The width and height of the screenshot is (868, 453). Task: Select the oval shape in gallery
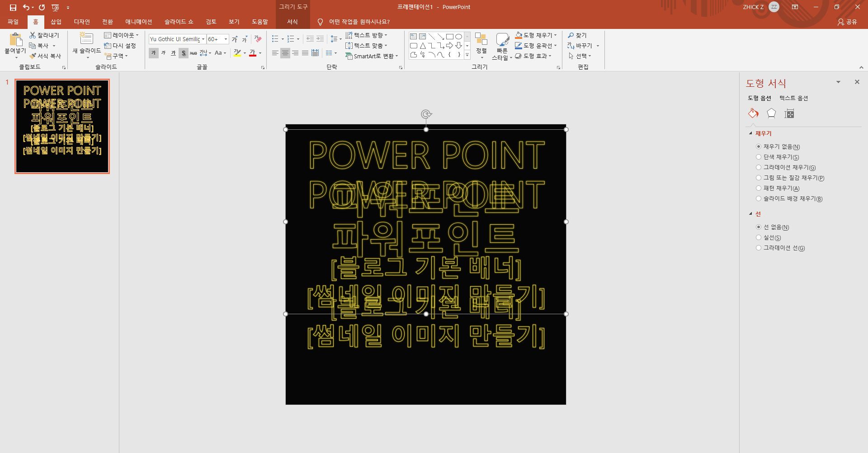click(458, 37)
